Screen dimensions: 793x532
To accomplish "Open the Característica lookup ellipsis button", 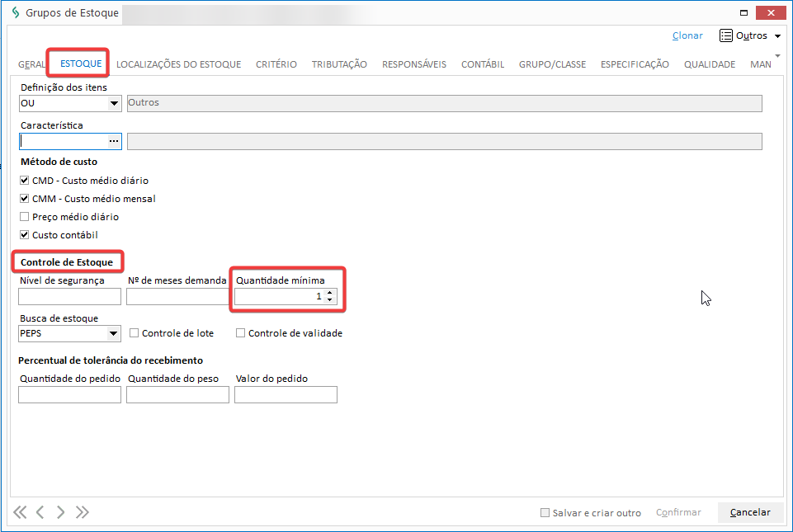I will pos(114,141).
